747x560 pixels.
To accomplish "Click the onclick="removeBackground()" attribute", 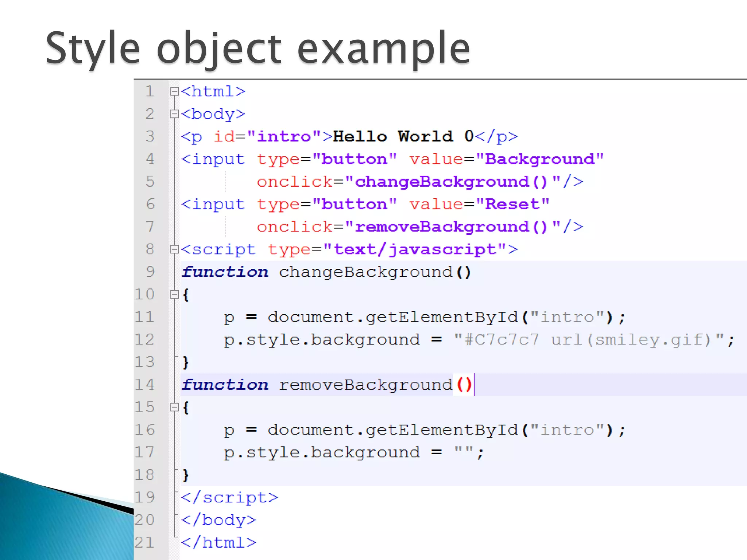I will tap(409, 227).
